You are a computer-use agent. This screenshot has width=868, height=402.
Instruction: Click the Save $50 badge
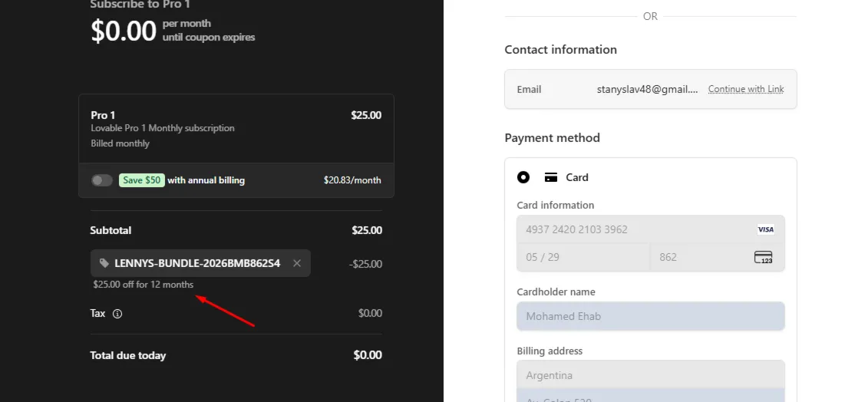(x=142, y=180)
